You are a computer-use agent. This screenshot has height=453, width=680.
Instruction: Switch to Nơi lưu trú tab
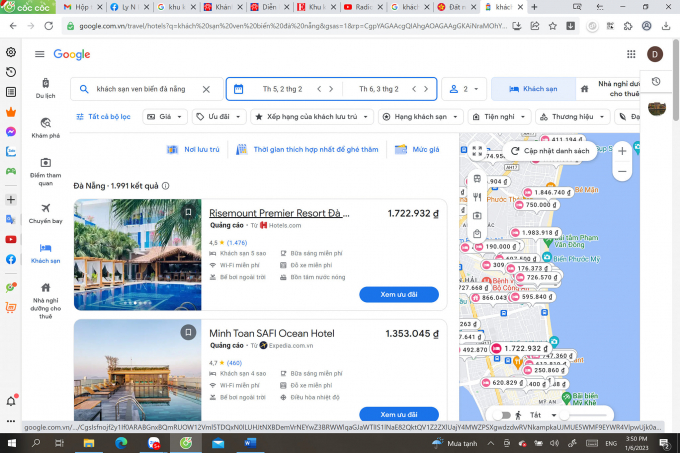(193, 150)
